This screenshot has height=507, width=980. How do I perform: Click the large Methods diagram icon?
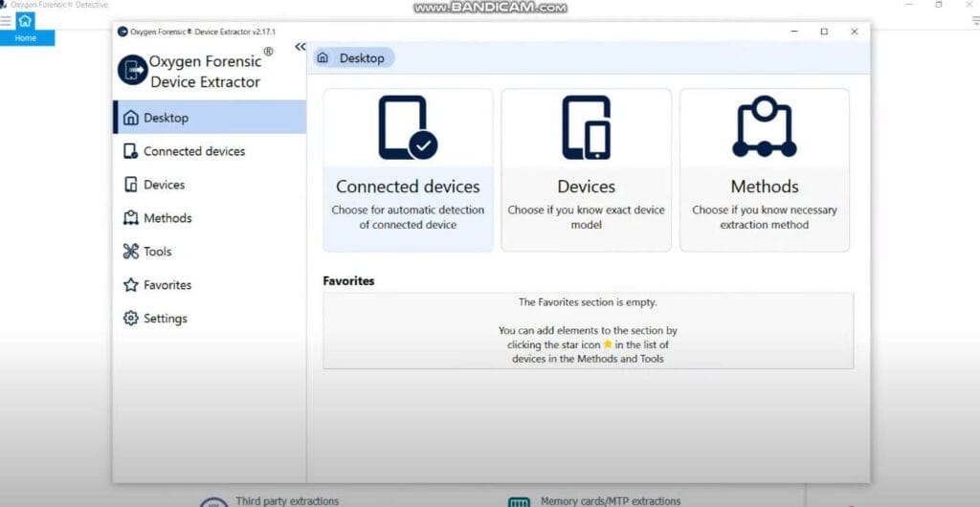[x=765, y=126]
